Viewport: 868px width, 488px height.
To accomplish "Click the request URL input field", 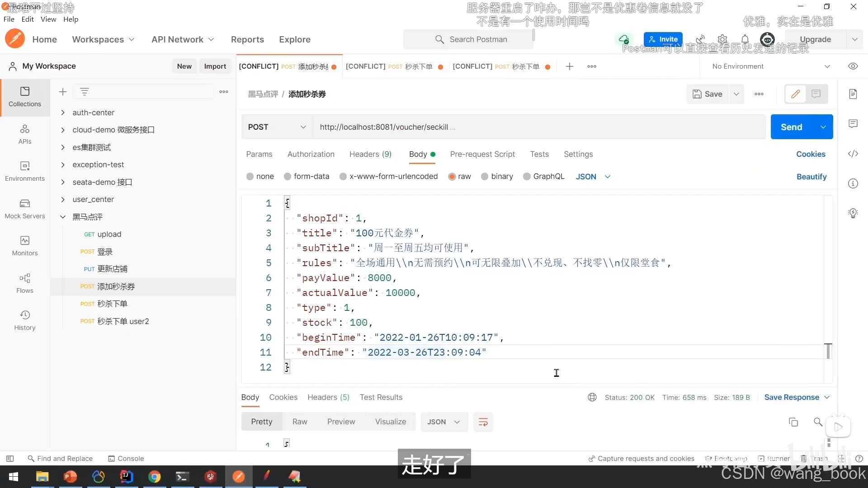I will [x=539, y=127].
